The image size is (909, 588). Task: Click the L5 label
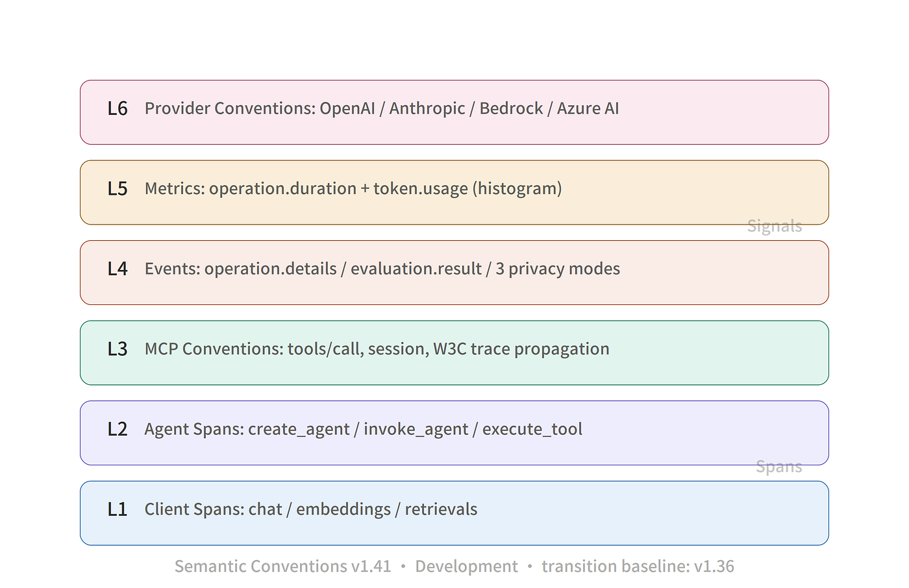pos(118,189)
